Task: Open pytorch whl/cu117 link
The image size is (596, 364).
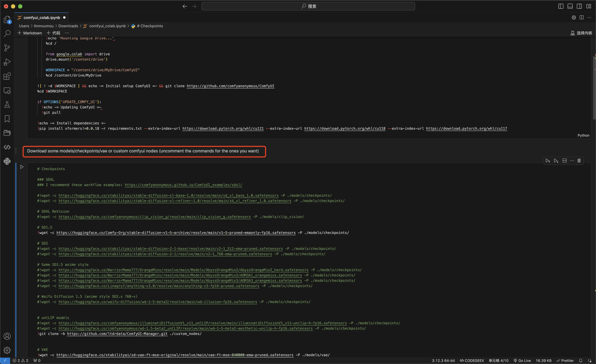Action: click(x=466, y=128)
